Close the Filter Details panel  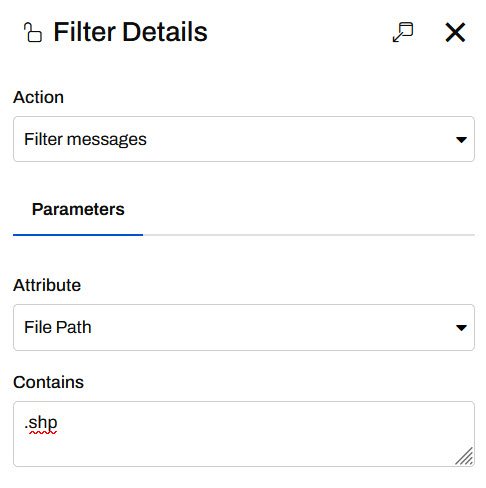455,32
